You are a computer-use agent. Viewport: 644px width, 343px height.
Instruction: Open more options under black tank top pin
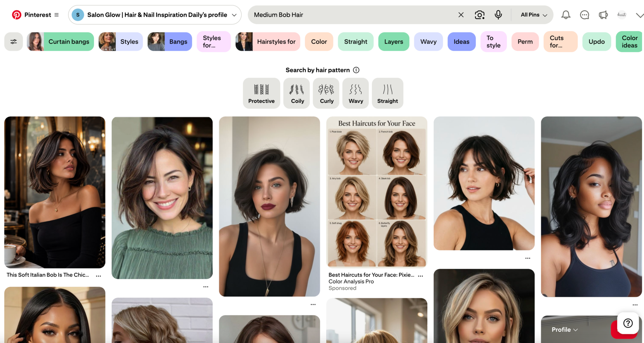coord(313,304)
